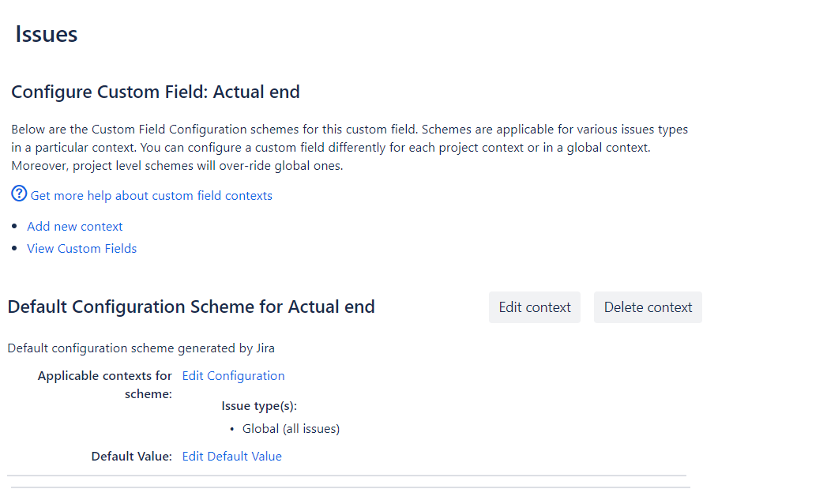Image resolution: width=827 pixels, height=504 pixels.
Task: Edit Configuration for applicable contexts
Action: click(233, 375)
